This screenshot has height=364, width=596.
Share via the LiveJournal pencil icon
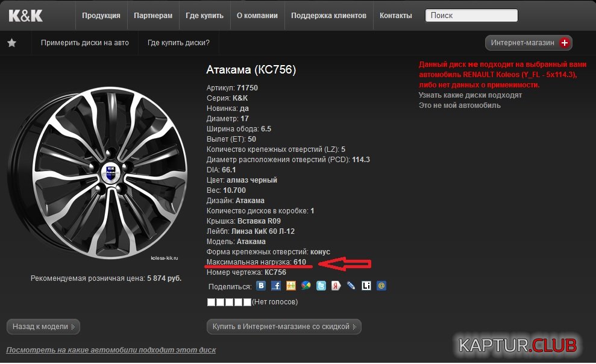click(x=351, y=286)
